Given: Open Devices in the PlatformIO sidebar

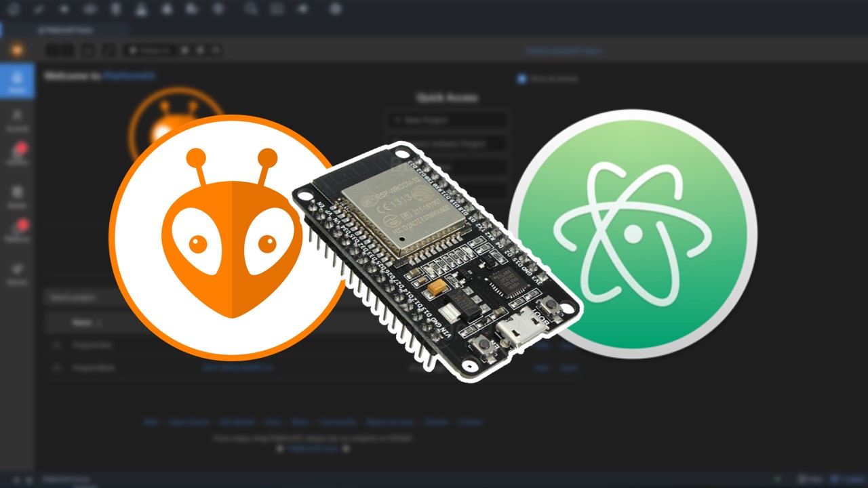Looking at the screenshot, I should click(18, 272).
